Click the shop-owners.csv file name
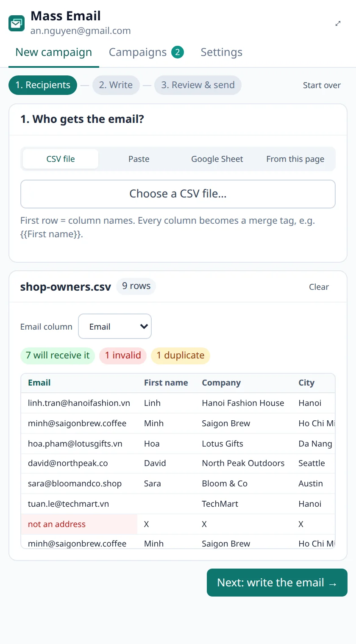 [66, 287]
